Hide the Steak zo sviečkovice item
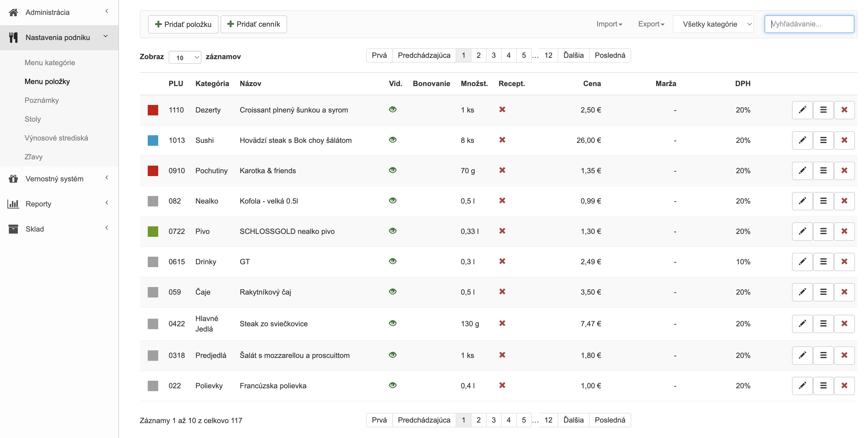 tap(393, 323)
